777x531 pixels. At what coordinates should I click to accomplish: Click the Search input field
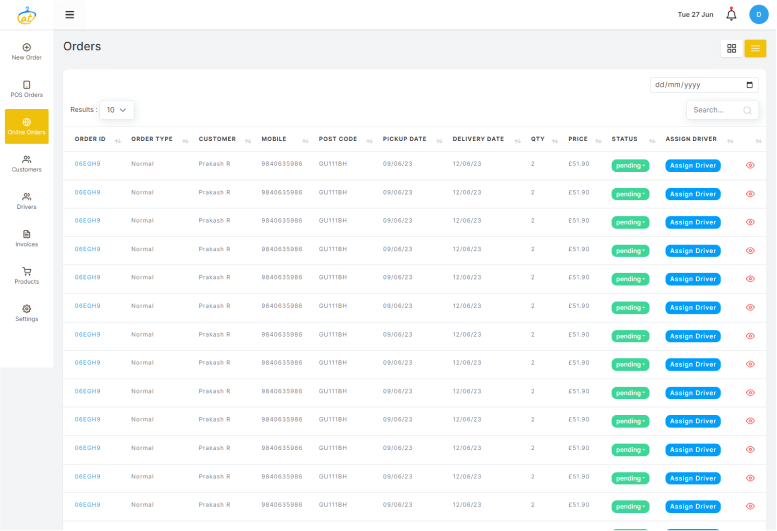[x=714, y=110]
